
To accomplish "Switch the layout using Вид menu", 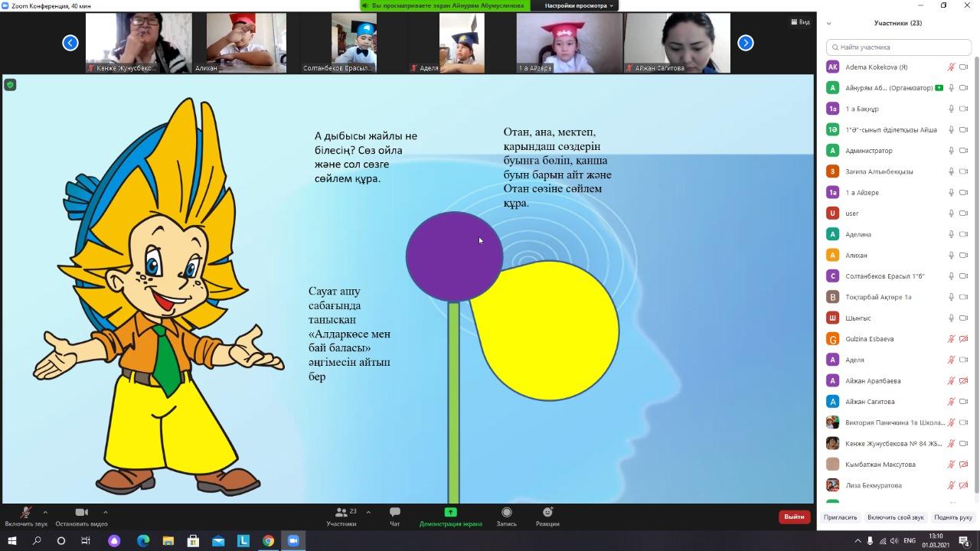I will [x=800, y=22].
